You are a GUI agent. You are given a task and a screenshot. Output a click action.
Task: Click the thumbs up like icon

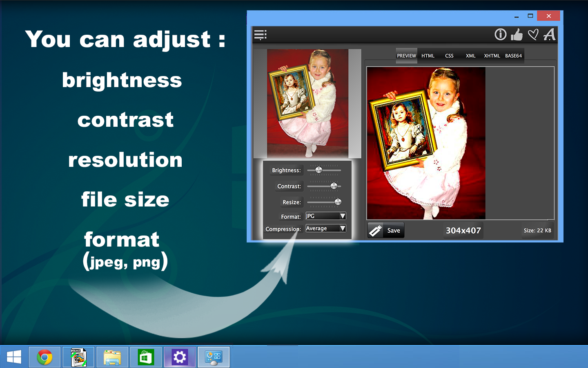coord(517,34)
